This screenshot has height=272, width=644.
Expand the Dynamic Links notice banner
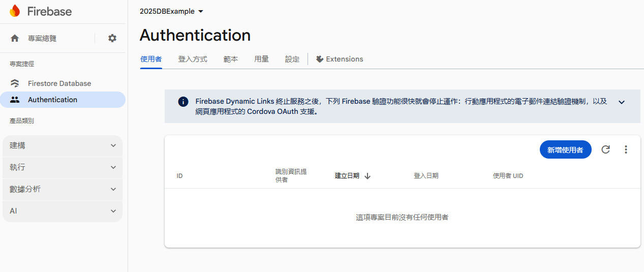tap(621, 102)
